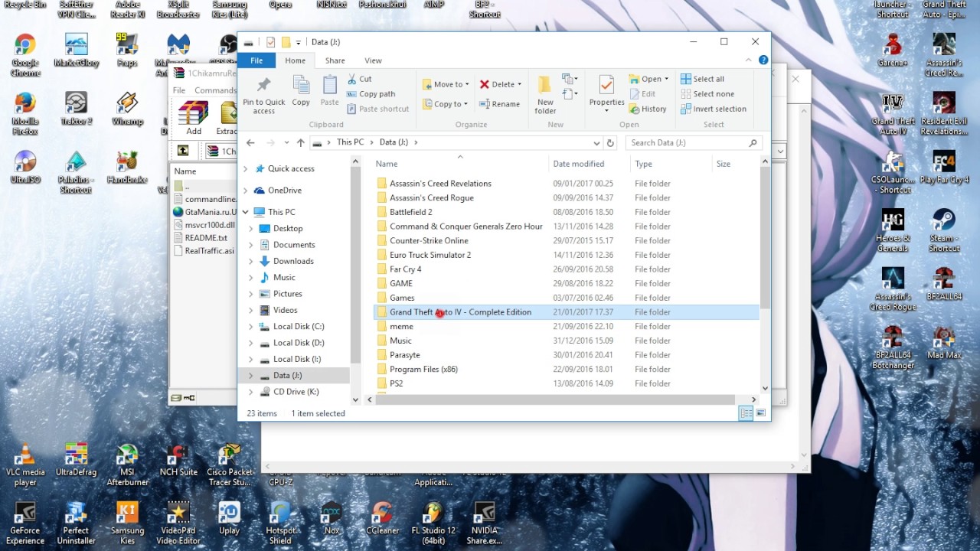This screenshot has width=980, height=551.
Task: Switch to the View ribbon tab
Action: (373, 60)
